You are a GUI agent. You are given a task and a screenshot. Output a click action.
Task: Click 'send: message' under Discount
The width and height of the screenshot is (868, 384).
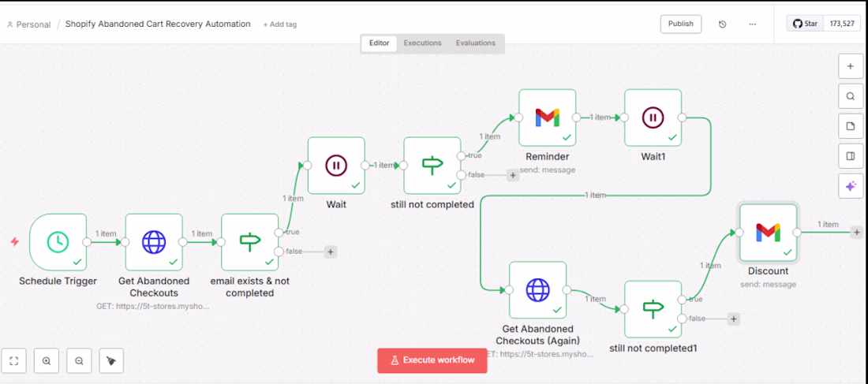[x=769, y=285]
